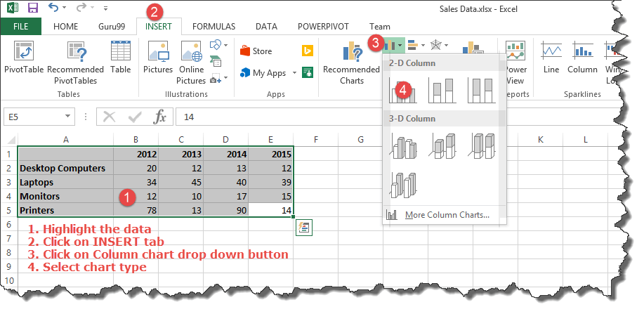Expand the Name Box dropdown
Screen dimensions: 644x314
[x=67, y=117]
